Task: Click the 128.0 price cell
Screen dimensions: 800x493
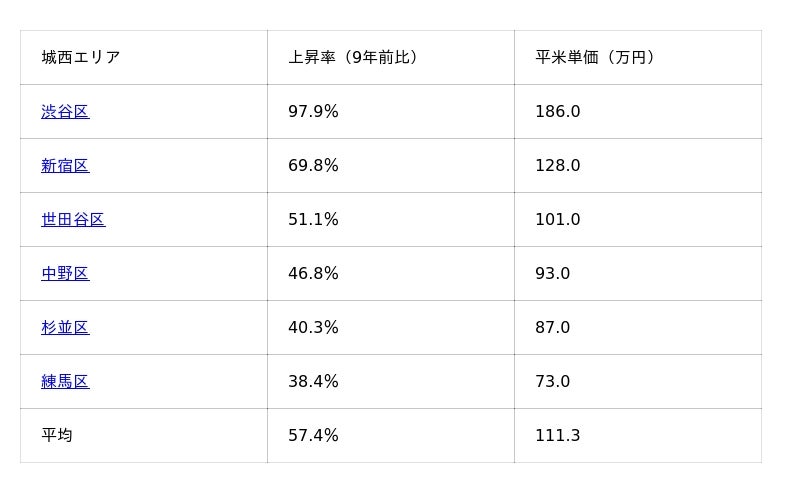Action: pyautogui.click(x=557, y=166)
